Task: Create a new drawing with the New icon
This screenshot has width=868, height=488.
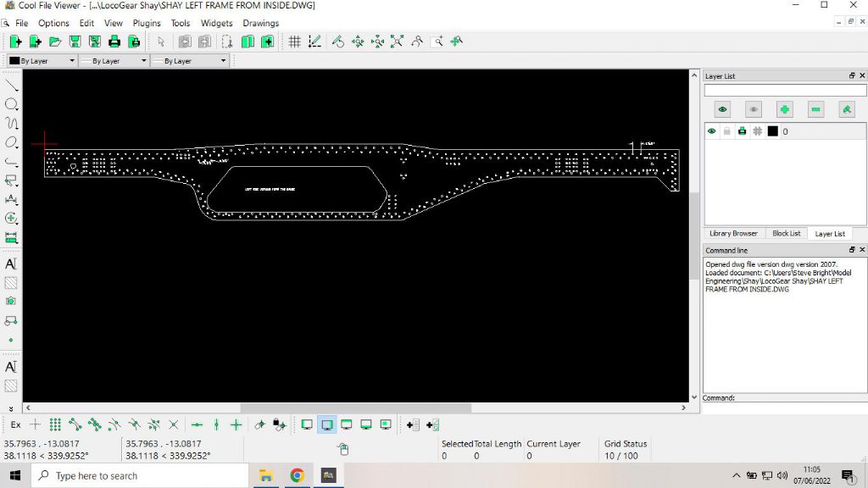Action: pyautogui.click(x=15, y=42)
